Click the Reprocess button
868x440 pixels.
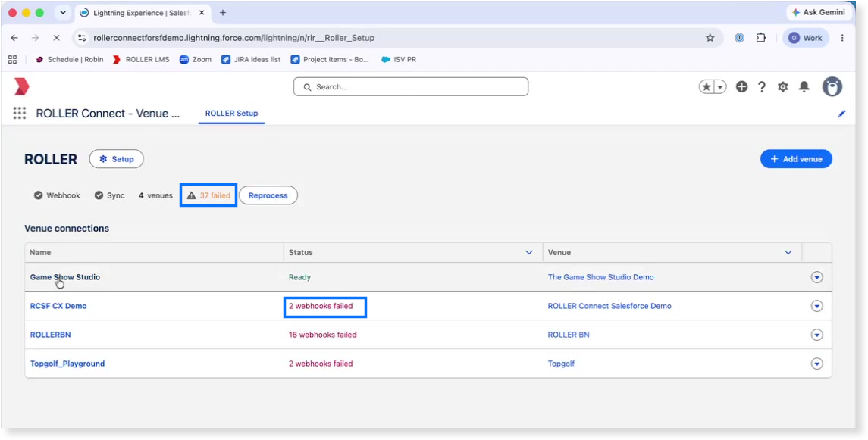tap(268, 195)
